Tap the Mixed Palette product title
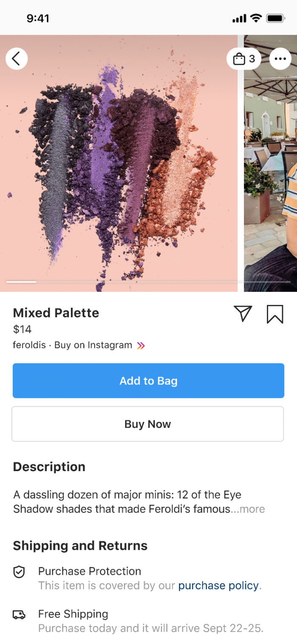This screenshot has height=644, width=297. (56, 313)
